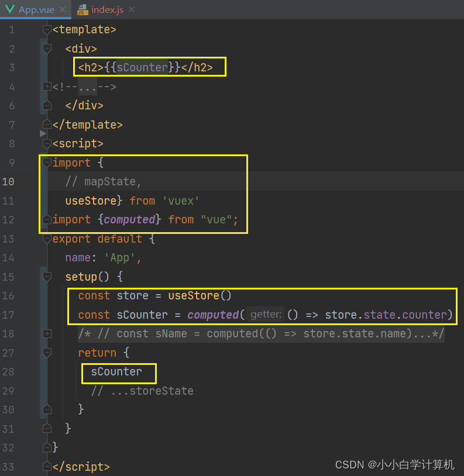The height and width of the screenshot is (476, 464).
Task: Click computed call on line 17
Action: tap(213, 315)
